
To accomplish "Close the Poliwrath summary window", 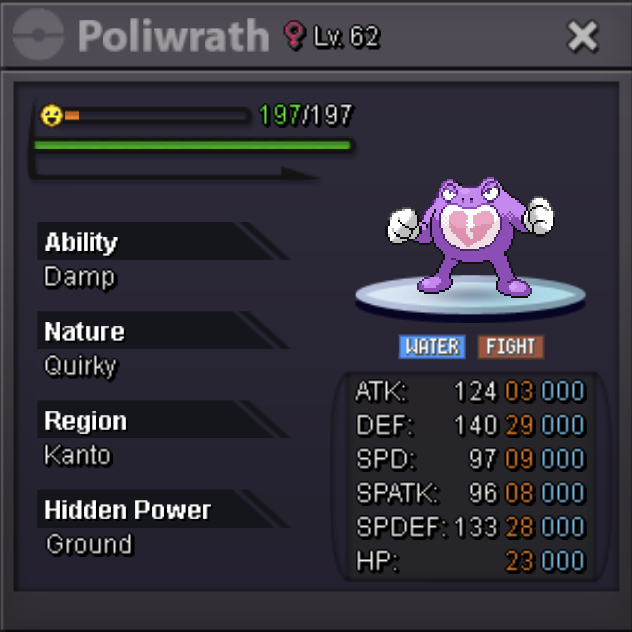I will (x=582, y=36).
